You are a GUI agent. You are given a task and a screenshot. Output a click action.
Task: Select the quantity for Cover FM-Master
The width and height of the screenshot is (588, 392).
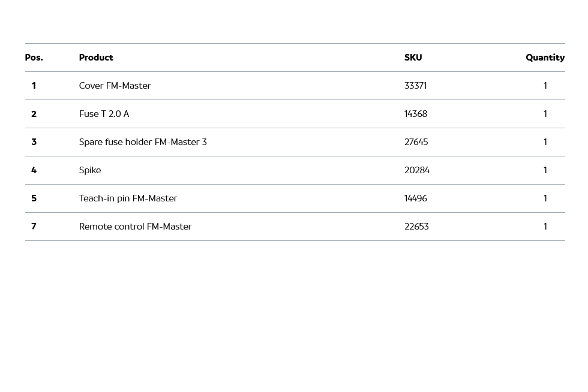coord(545,86)
